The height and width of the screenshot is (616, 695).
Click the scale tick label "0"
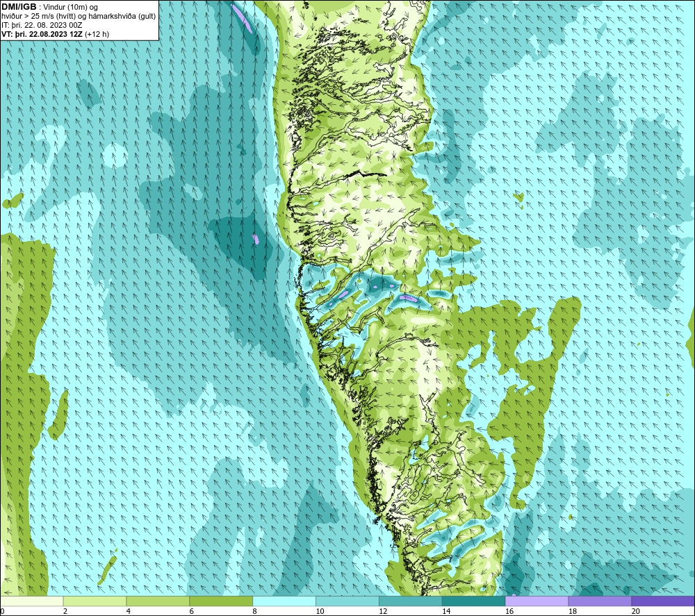pyautogui.click(x=2, y=612)
